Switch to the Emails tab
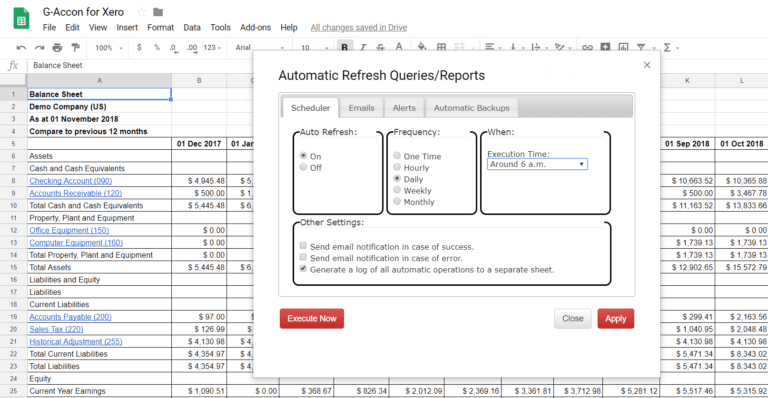Screen dimensions: 768x398 click(361, 108)
